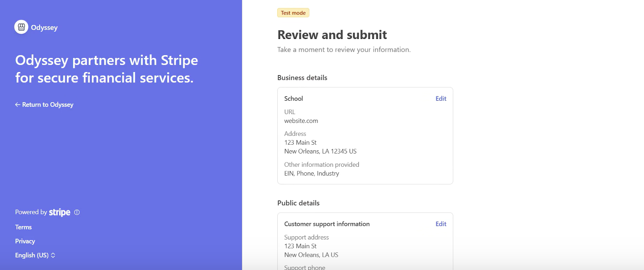Viewport: 644px width, 270px height.
Task: Click the info icon next to Stripe
Action: click(x=77, y=212)
